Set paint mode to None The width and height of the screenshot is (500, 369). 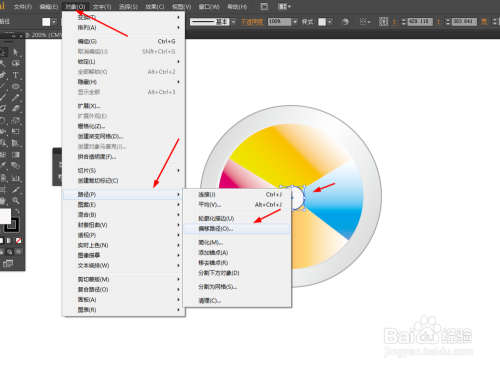pyautogui.click(x=19, y=240)
